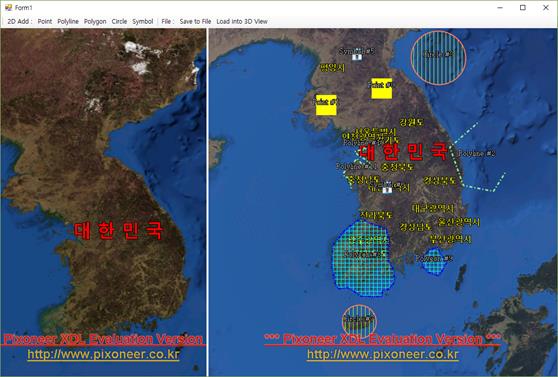The image size is (558, 377).
Task: Click the white symbol icon near Daejeon
Action: pos(387,189)
